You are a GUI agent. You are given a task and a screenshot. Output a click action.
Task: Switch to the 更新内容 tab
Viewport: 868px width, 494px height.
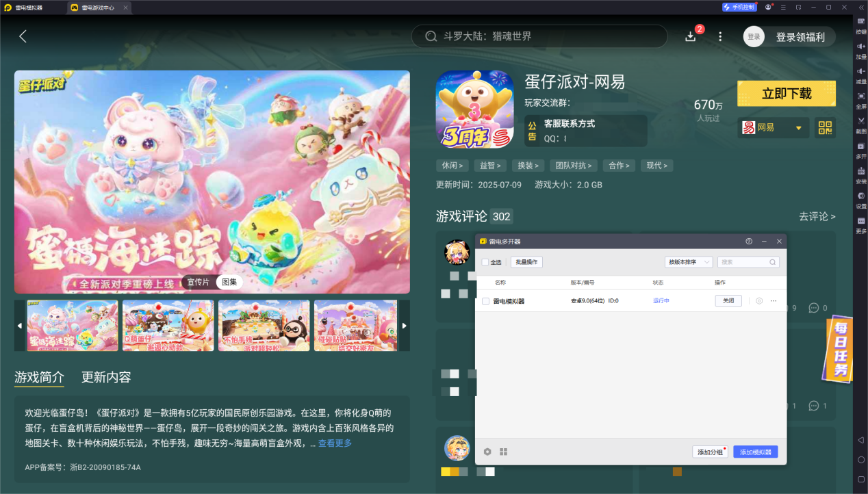pyautogui.click(x=107, y=377)
